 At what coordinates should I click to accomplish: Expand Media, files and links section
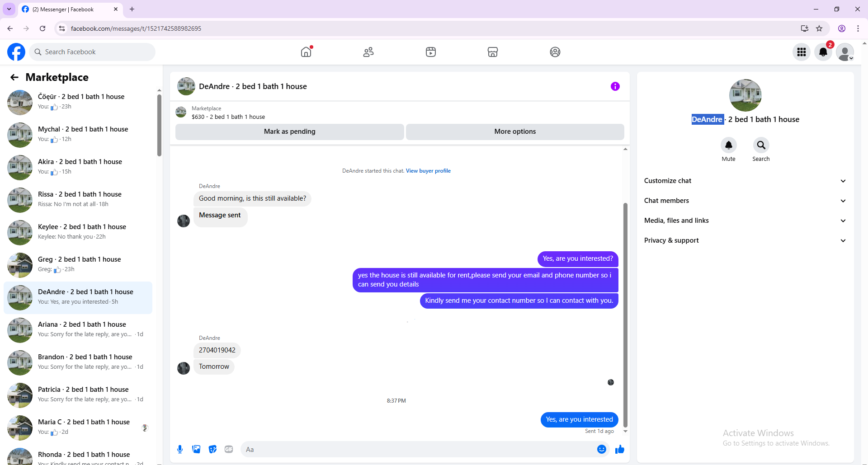745,221
